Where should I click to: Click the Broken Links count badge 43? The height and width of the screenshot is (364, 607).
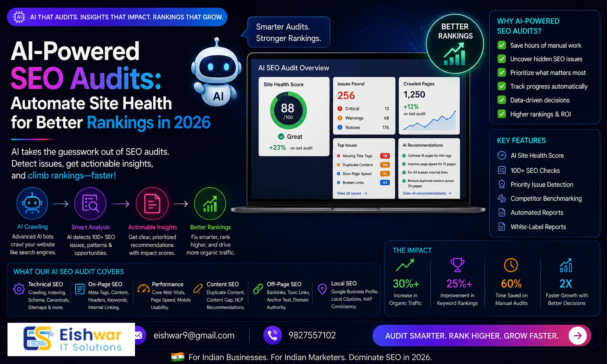pos(385,182)
